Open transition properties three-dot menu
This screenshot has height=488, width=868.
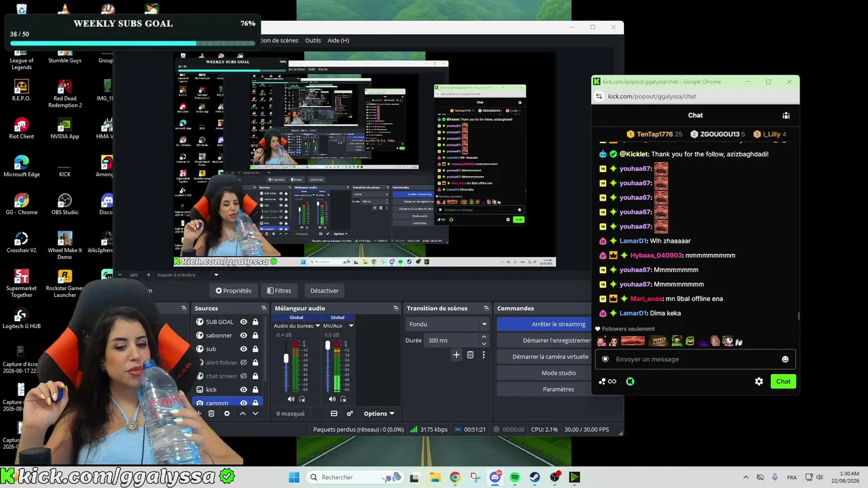(x=484, y=354)
